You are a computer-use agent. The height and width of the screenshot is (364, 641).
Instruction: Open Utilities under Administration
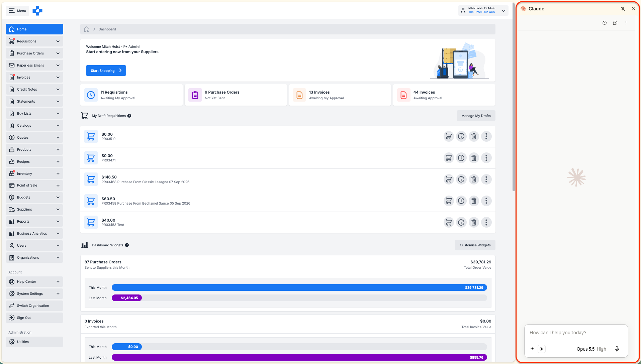(34, 342)
